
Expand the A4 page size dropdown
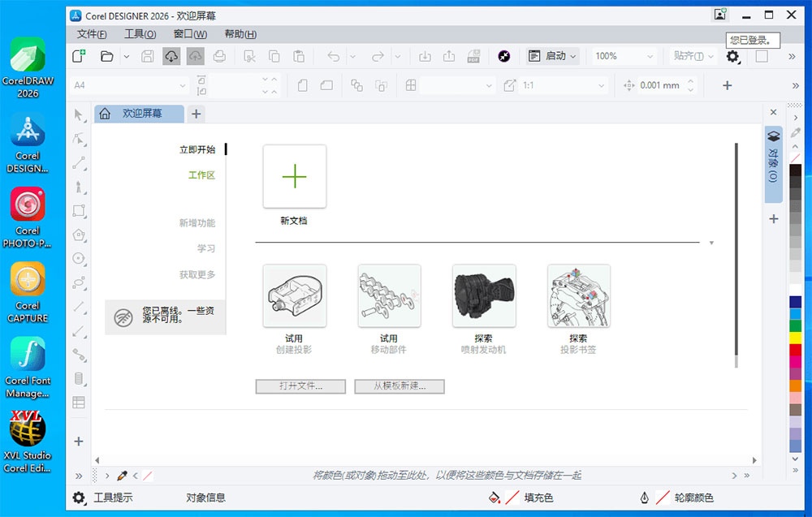(x=130, y=84)
